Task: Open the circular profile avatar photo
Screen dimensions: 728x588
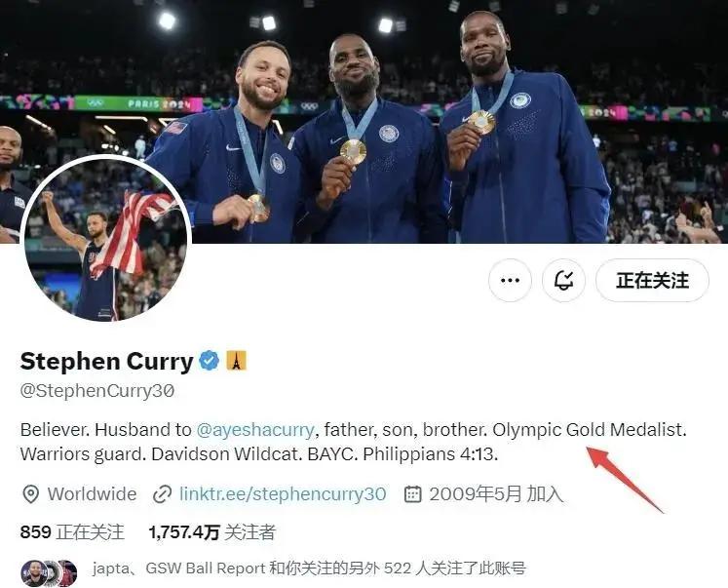Action: (x=106, y=239)
